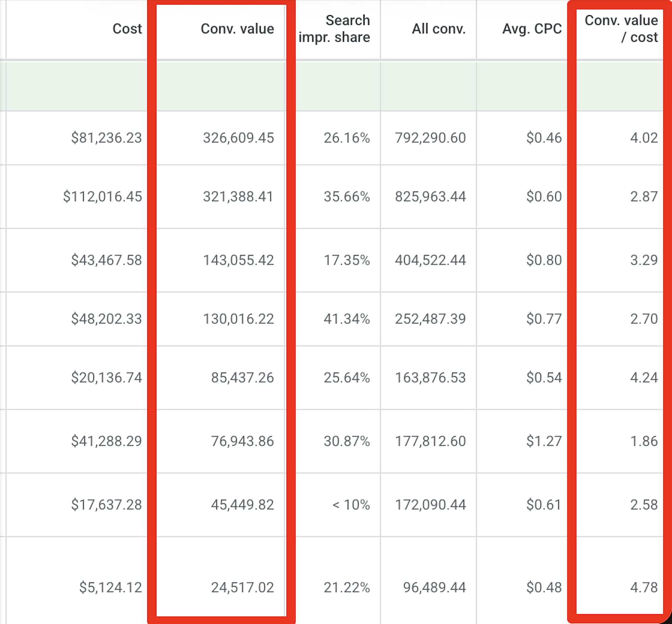Click the Conv. value column header
The height and width of the screenshot is (624, 672).
click(237, 29)
